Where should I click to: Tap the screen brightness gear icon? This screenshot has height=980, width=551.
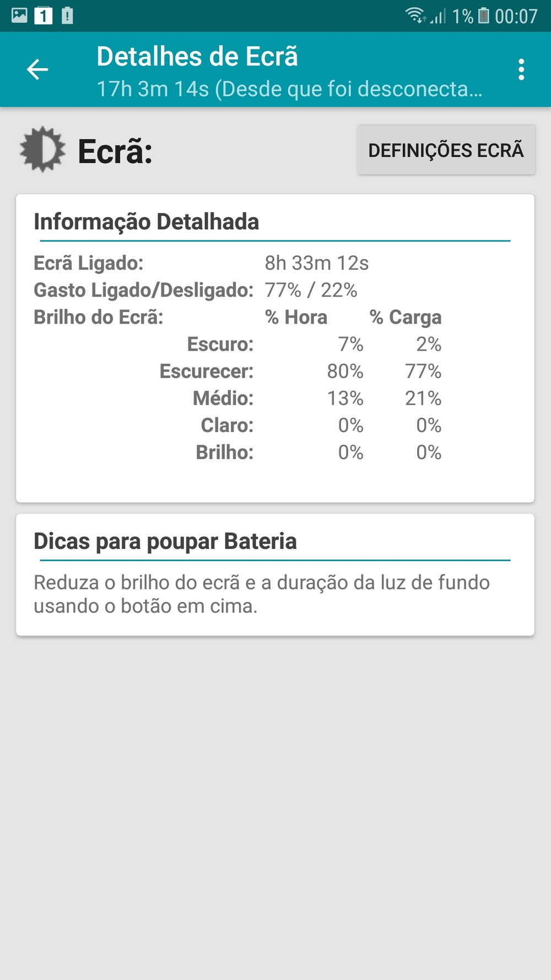(x=42, y=150)
